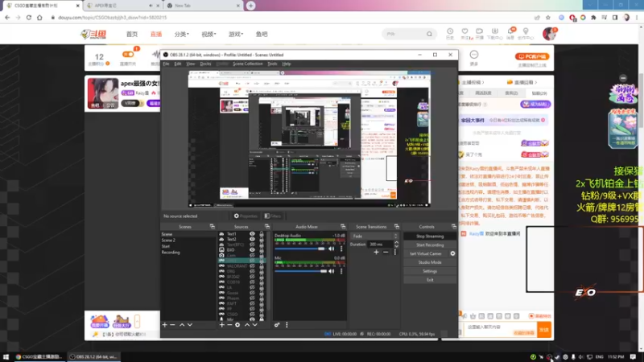Viewport: 644px width, 362px height.
Task: Show the Cam source with its eye icon
Action: coord(252,255)
